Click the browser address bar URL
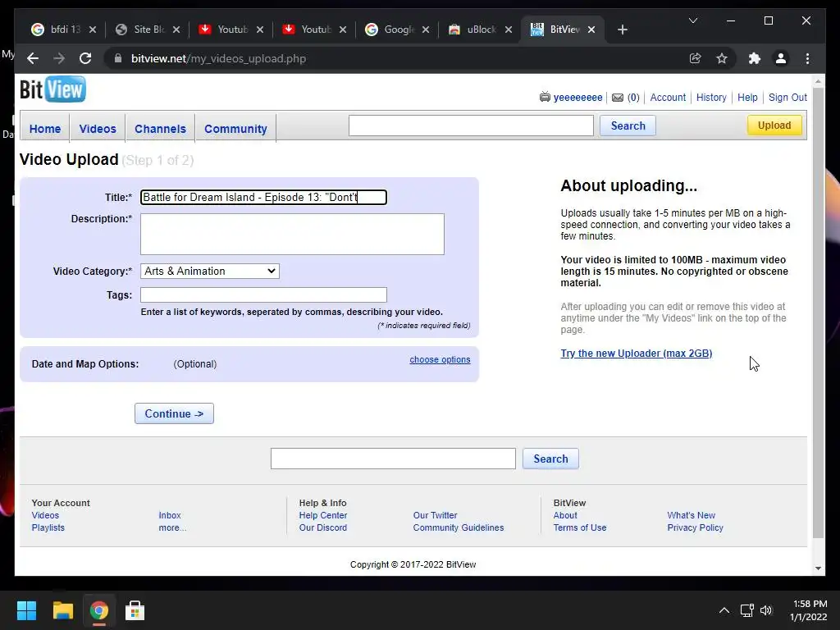 tap(218, 58)
